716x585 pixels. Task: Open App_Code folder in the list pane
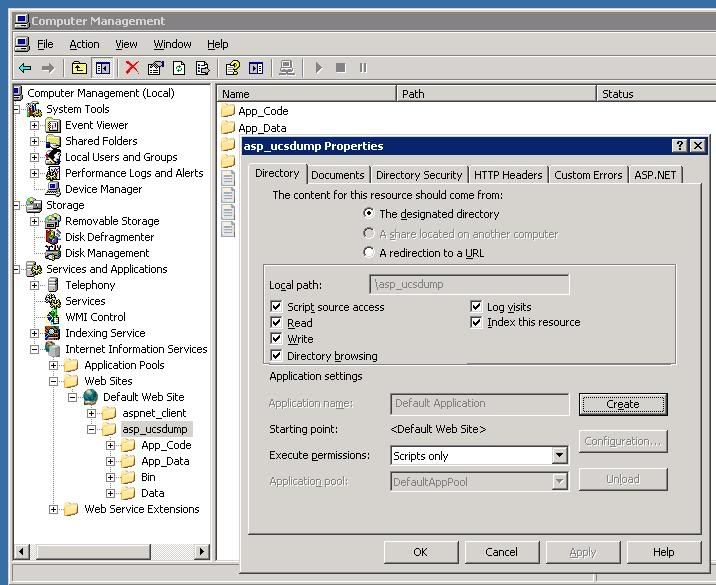pos(263,111)
